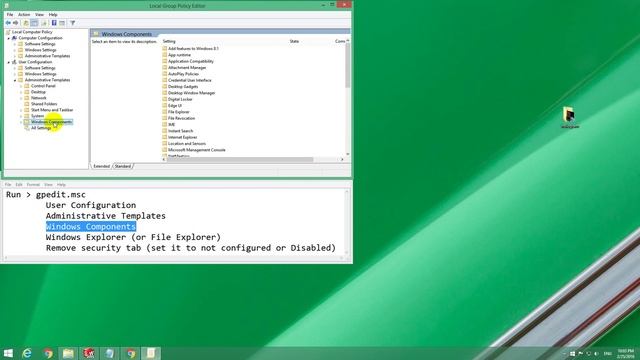Click the volume icon in system tray
This screenshot has width=640, height=360.
point(596,353)
